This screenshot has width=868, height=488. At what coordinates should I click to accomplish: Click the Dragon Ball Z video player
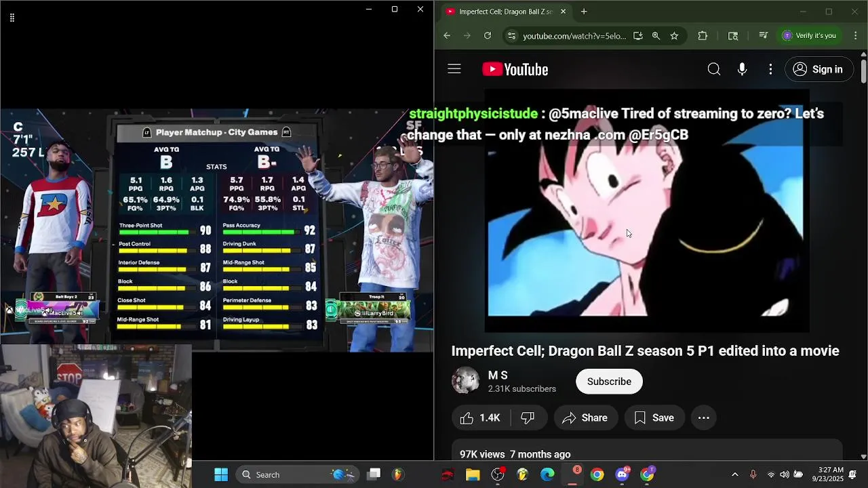(x=647, y=210)
